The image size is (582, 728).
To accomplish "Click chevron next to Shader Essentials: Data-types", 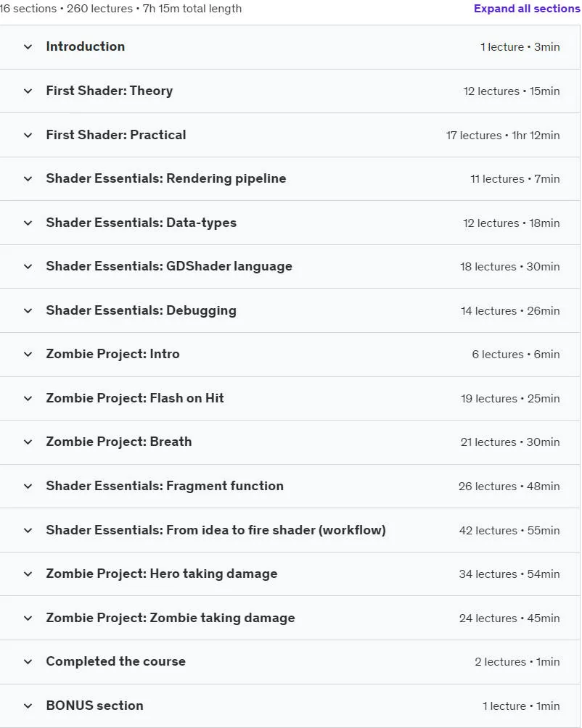I will [x=28, y=223].
